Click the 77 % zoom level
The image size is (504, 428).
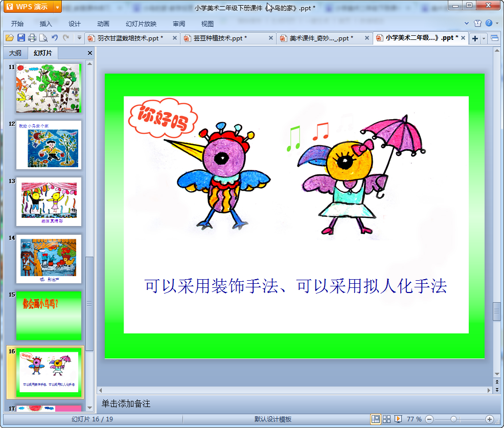[x=414, y=419]
